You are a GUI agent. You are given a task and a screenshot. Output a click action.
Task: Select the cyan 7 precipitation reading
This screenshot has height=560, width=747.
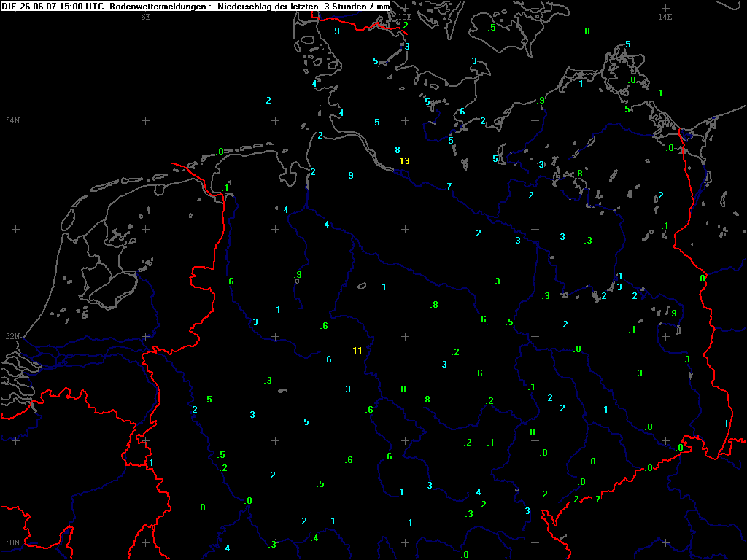[449, 187]
